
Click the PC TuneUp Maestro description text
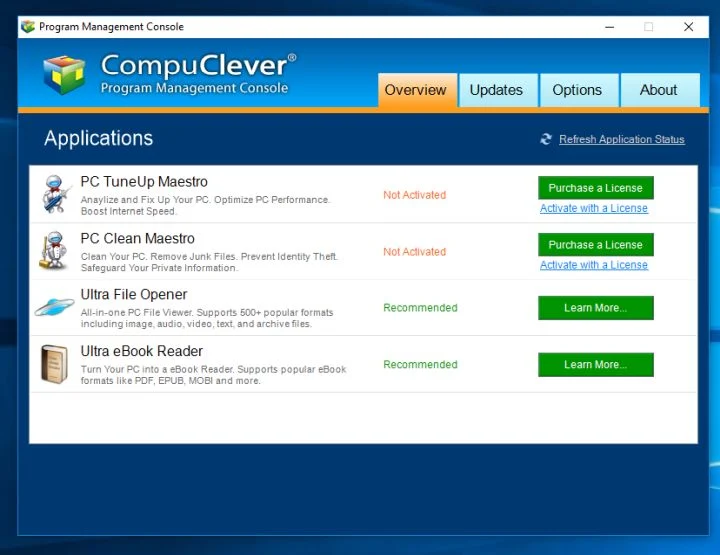pos(205,206)
